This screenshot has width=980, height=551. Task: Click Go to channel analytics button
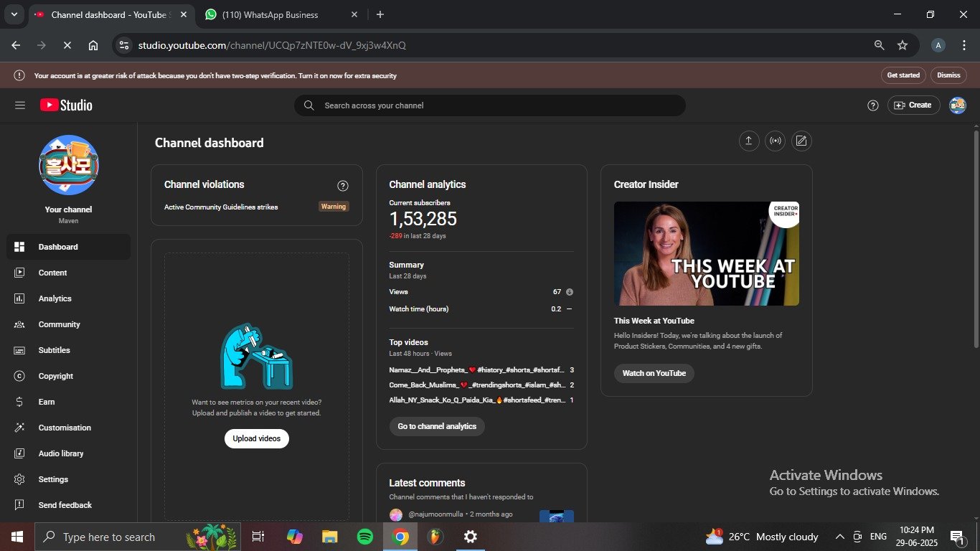click(437, 426)
